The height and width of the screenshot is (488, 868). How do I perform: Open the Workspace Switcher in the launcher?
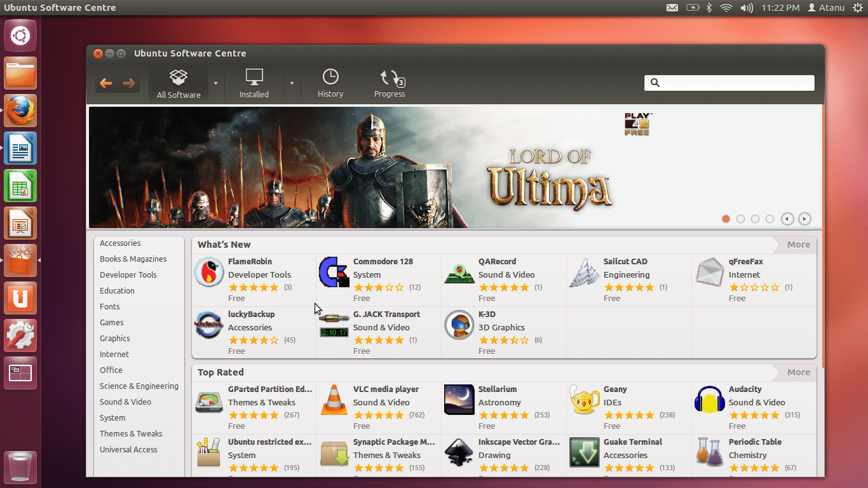(20, 373)
